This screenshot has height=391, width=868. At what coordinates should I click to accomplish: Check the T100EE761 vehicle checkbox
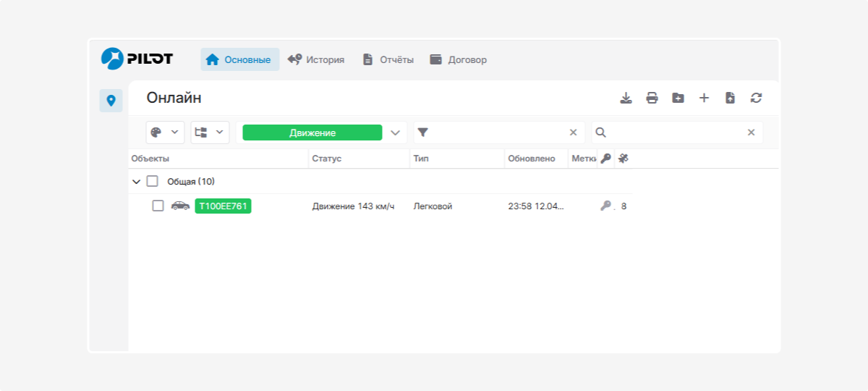158,206
